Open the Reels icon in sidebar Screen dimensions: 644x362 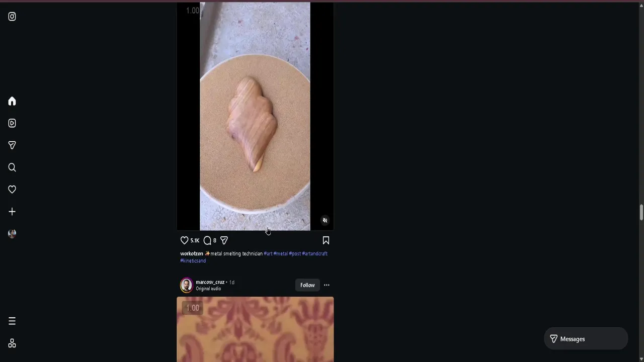[x=12, y=123]
